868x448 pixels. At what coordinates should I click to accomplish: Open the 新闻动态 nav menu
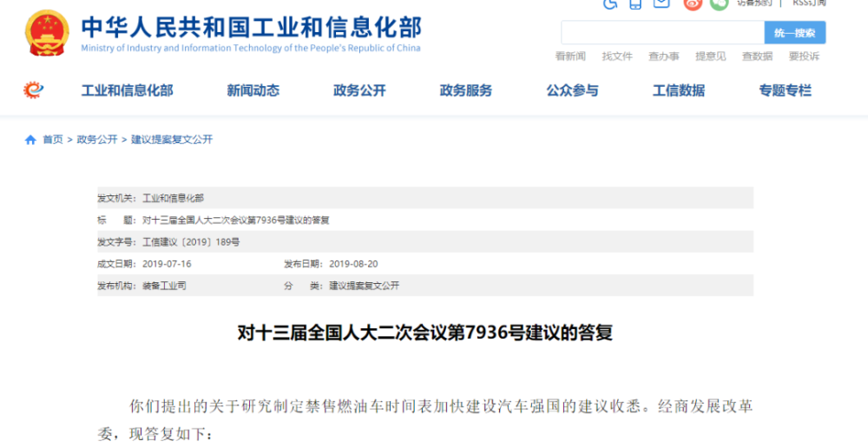coord(253,90)
